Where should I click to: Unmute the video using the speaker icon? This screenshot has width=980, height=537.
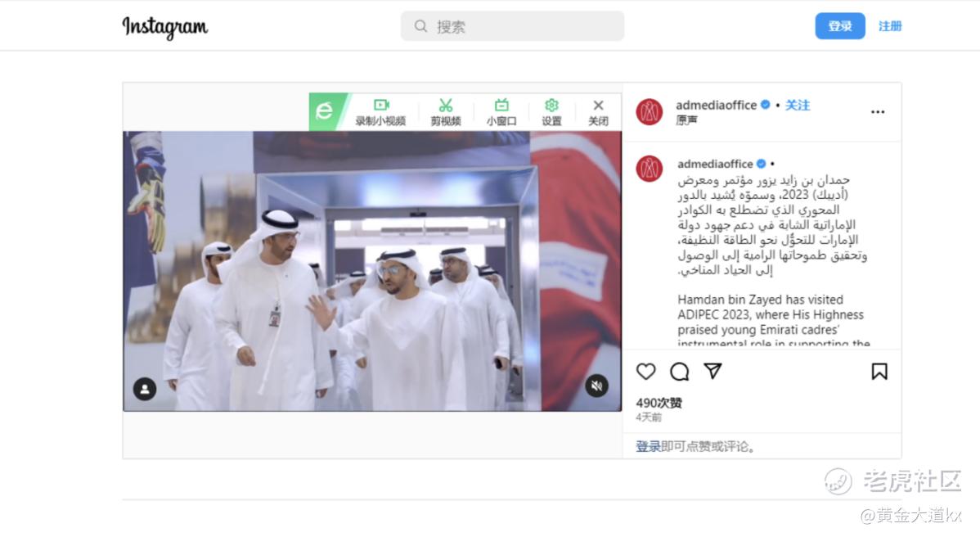(597, 386)
